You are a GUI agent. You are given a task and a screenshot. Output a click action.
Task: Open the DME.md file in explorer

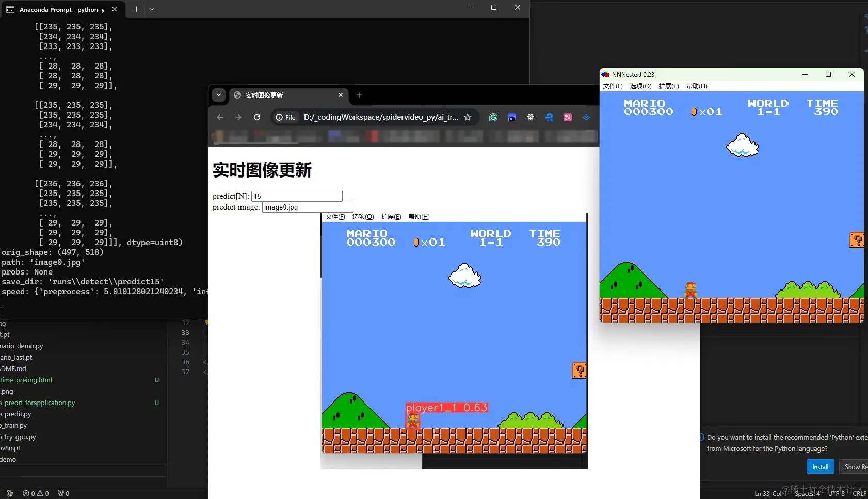(13, 368)
